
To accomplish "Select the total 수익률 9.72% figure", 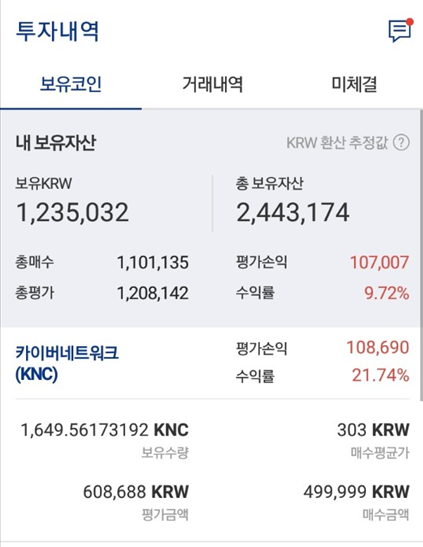I will pyautogui.click(x=387, y=293).
